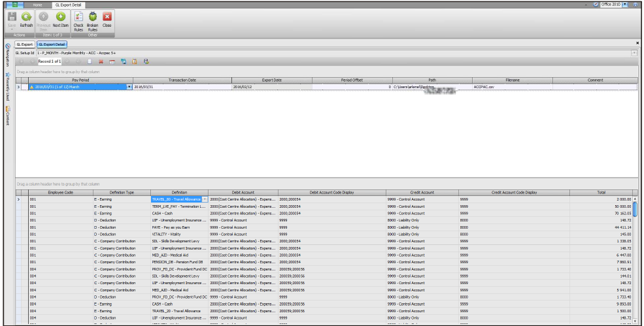Expand the GL Setup Id combo box
This screenshot has height=326, width=644.
[x=634, y=53]
